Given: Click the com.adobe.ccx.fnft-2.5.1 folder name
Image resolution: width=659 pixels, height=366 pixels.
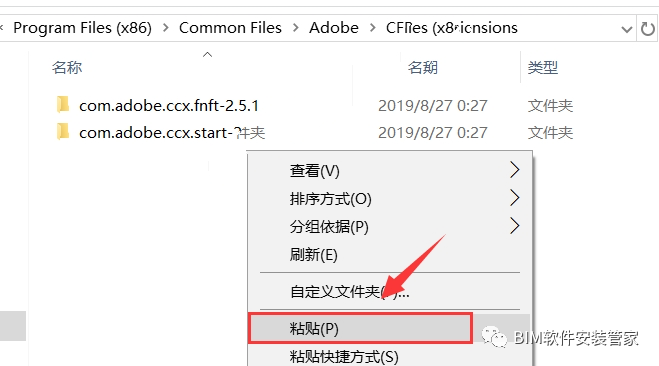Looking at the screenshot, I should tap(169, 105).
